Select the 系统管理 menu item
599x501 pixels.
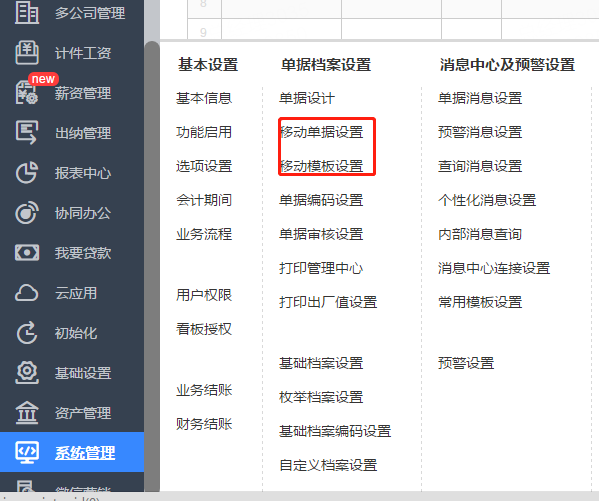(x=72, y=452)
